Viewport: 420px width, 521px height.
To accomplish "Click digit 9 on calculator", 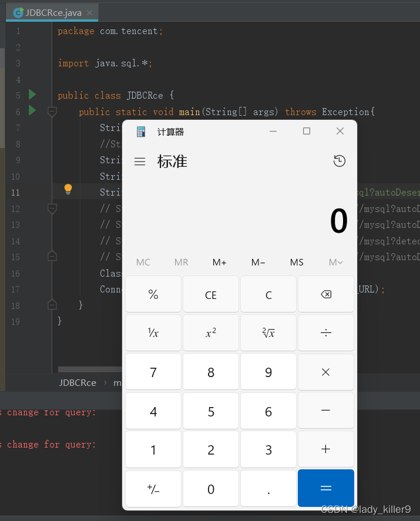I will (x=268, y=372).
